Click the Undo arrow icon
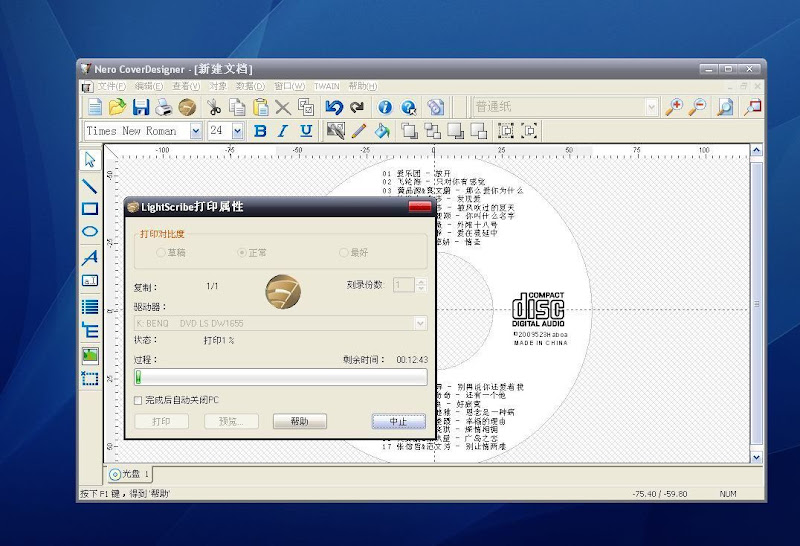 [x=334, y=107]
